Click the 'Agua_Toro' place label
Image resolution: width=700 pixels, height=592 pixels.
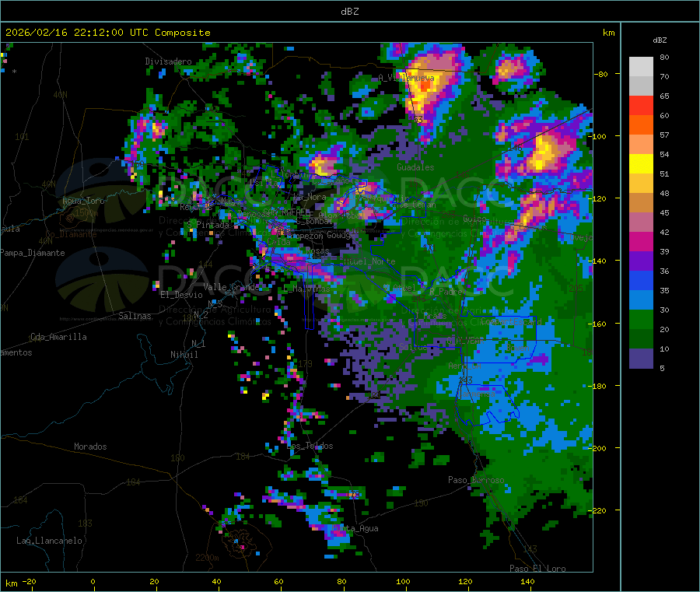[x=83, y=201]
